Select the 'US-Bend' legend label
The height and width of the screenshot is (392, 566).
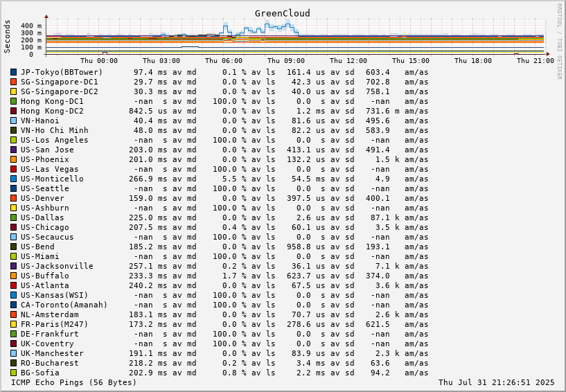37,247
